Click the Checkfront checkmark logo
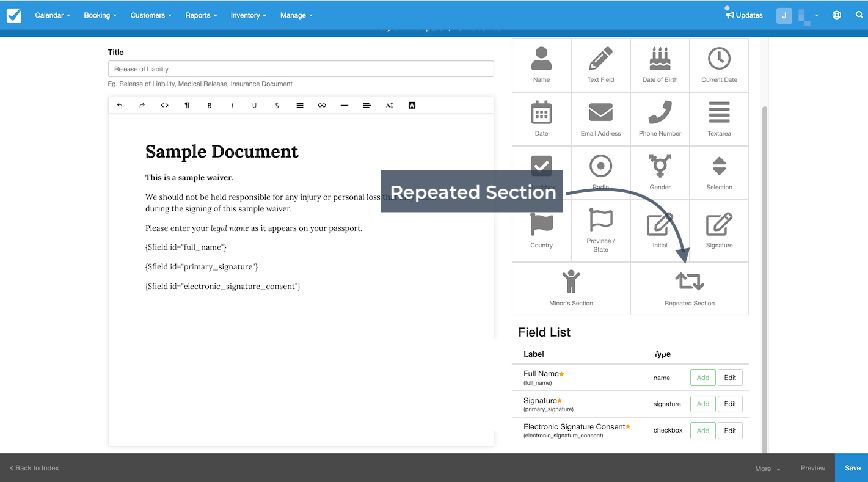Screen dimensions: 868x482 pyautogui.click(x=14, y=15)
